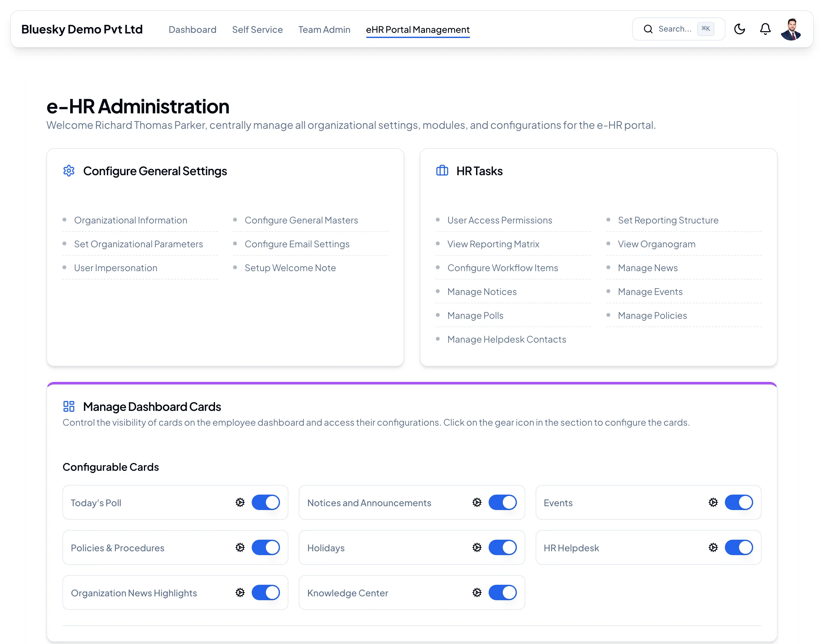Open User Impersonation link
The image size is (824, 644).
116,268
